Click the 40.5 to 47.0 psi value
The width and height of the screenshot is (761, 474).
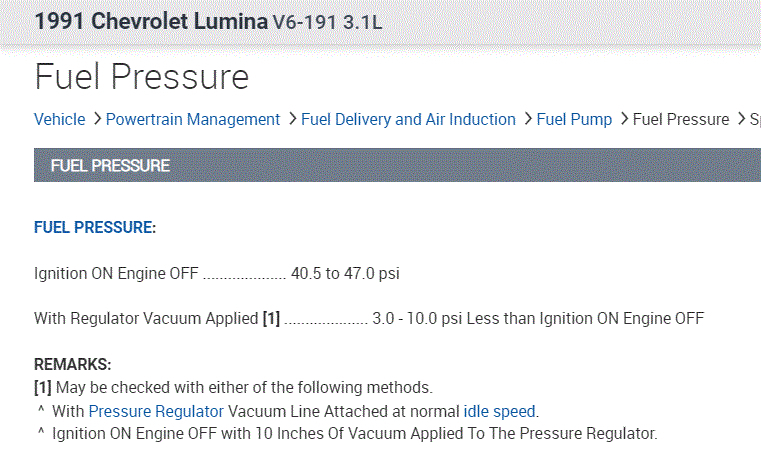point(345,272)
